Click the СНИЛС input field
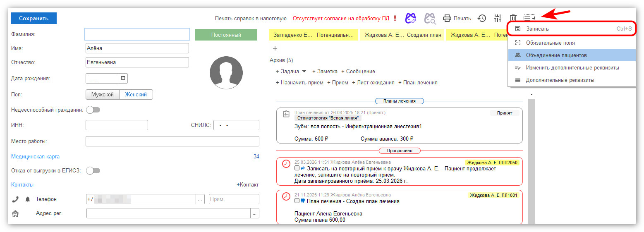The width and height of the screenshot is (644, 232). click(236, 125)
